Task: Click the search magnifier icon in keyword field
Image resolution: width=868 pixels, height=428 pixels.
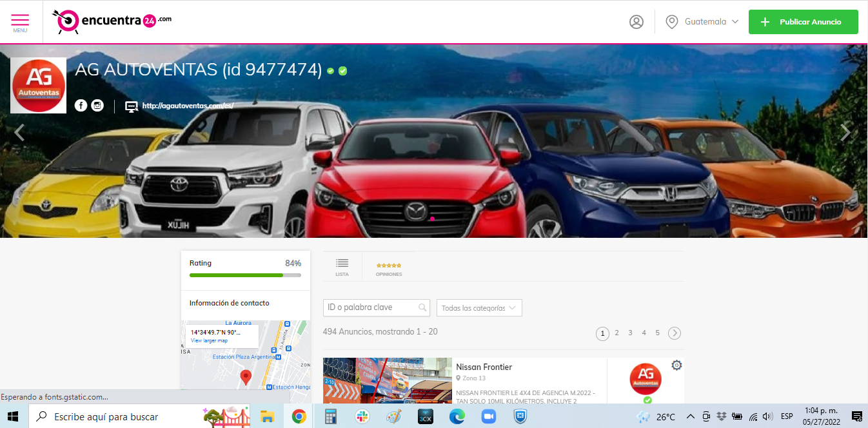Action: click(x=422, y=307)
